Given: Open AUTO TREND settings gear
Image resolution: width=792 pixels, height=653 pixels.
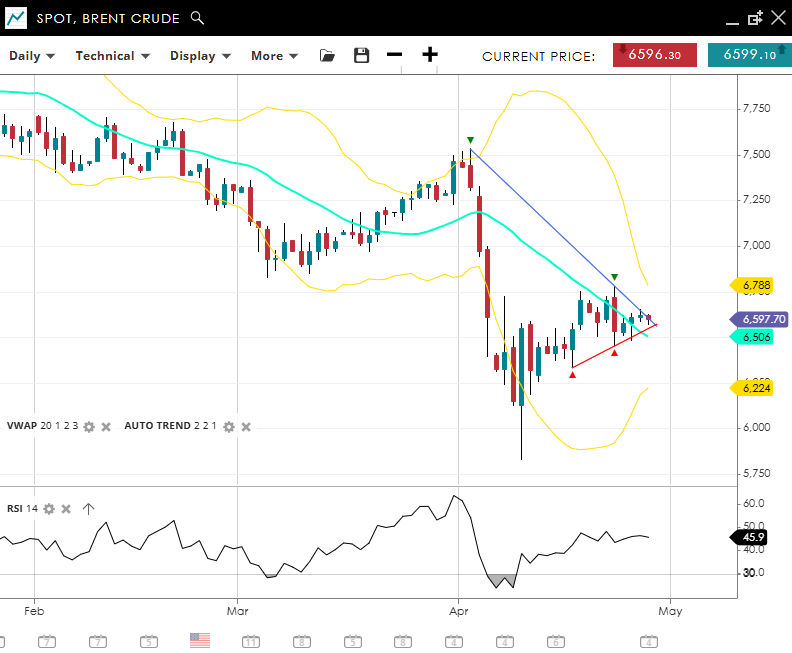Looking at the screenshot, I should pyautogui.click(x=228, y=426).
